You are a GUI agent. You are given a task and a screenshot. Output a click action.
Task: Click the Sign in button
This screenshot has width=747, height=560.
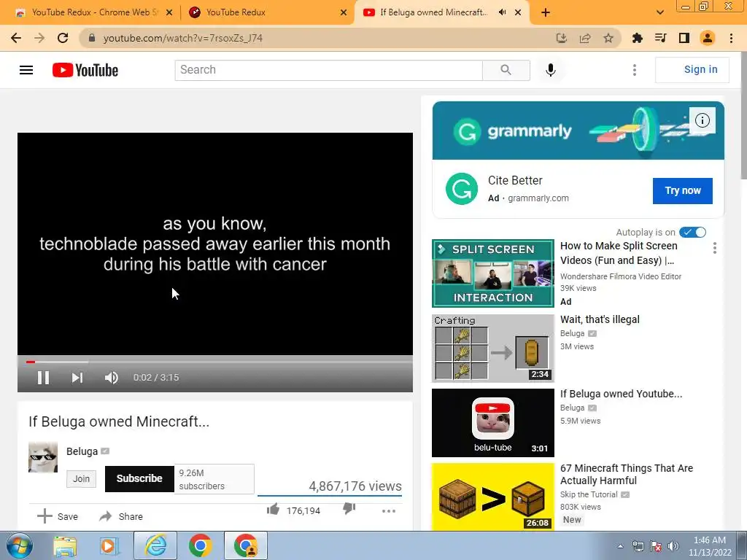coord(692,69)
